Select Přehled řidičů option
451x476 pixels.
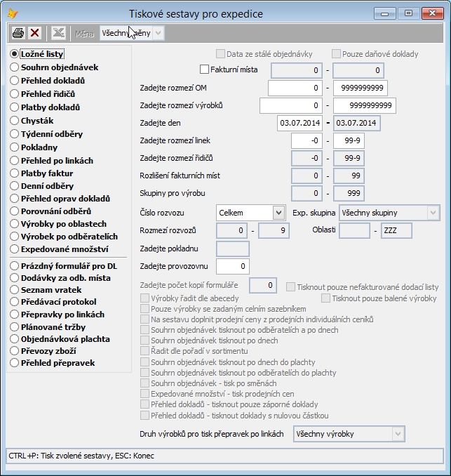coord(14,94)
